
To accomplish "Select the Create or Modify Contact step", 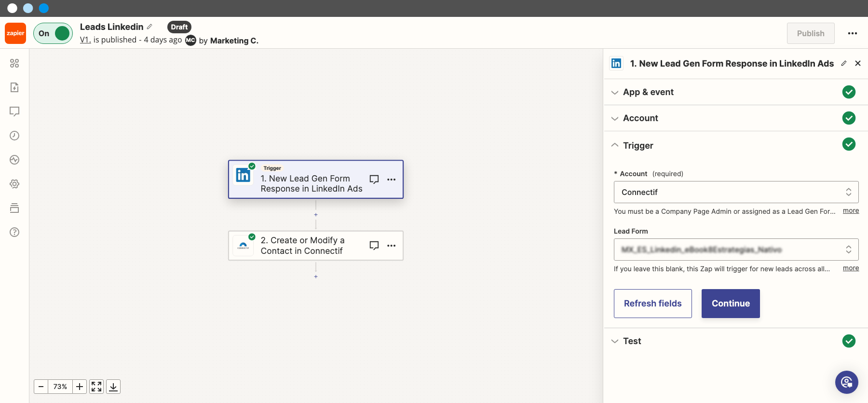I will tap(316, 246).
